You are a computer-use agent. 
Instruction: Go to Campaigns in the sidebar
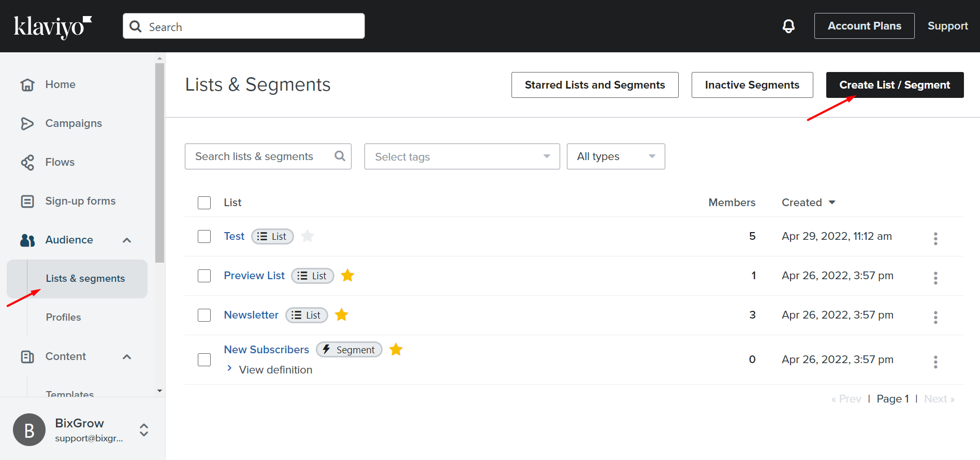(74, 123)
